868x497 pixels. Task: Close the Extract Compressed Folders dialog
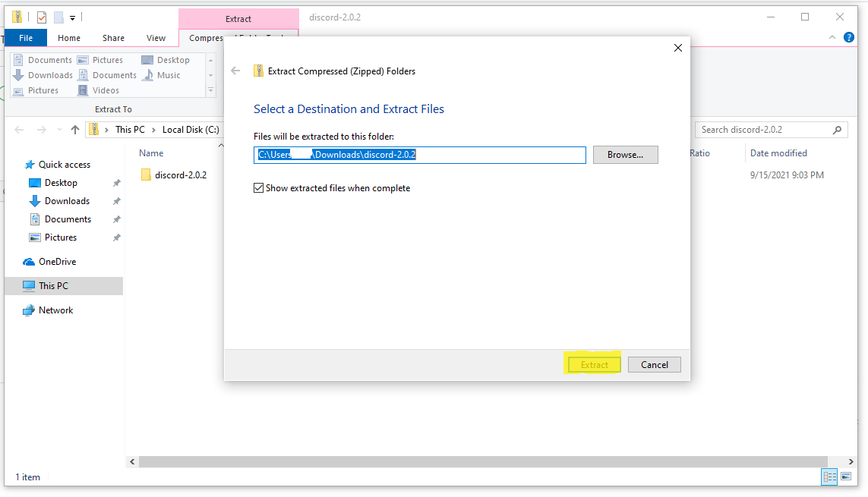(x=677, y=48)
